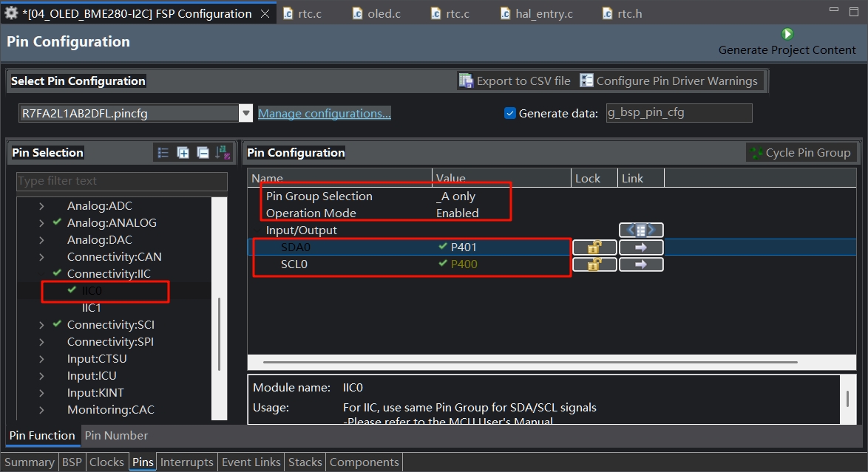The height and width of the screenshot is (472, 868).
Task: Toggle the lock icon for SCL0
Action: coord(594,264)
